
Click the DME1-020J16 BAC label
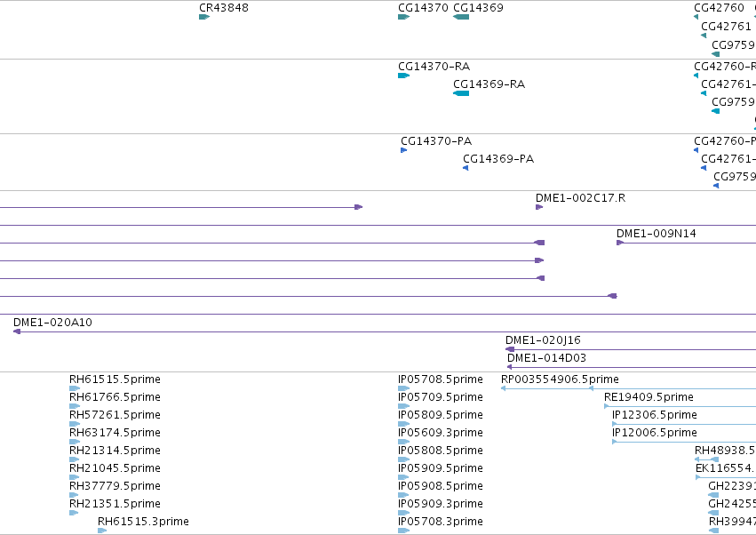[x=543, y=340]
